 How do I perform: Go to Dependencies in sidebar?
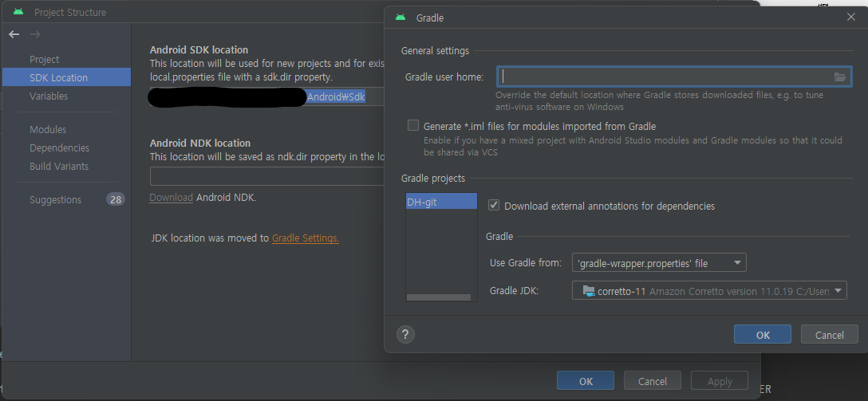point(59,147)
